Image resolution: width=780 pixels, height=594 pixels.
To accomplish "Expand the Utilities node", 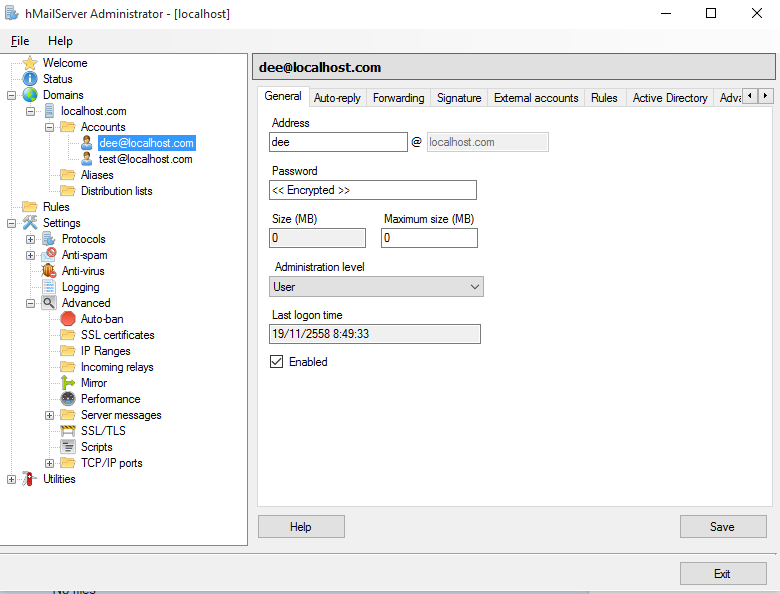I will [11, 479].
